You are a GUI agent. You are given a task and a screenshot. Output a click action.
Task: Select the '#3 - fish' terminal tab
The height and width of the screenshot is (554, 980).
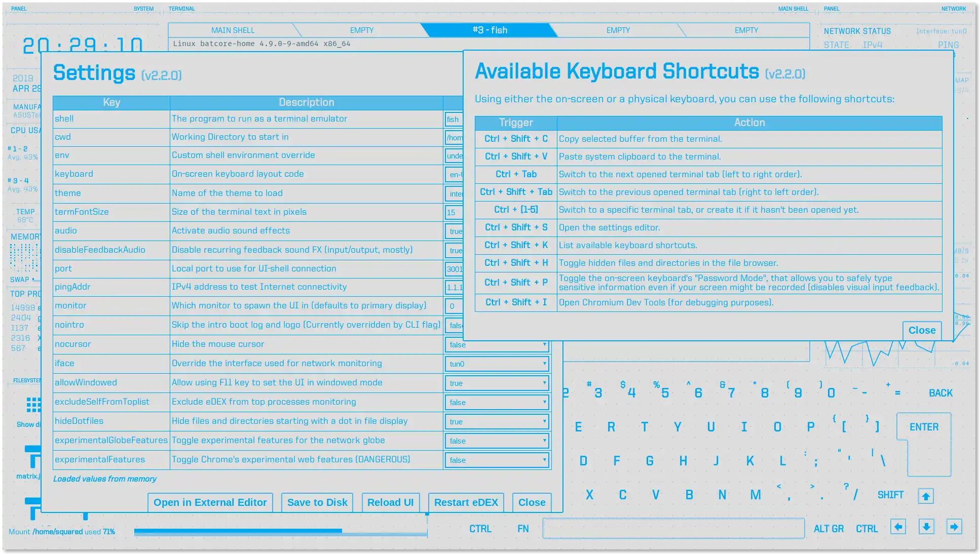coord(489,30)
